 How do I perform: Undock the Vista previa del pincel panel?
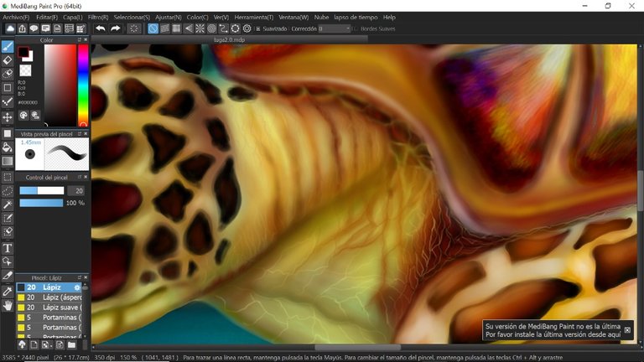click(x=80, y=134)
